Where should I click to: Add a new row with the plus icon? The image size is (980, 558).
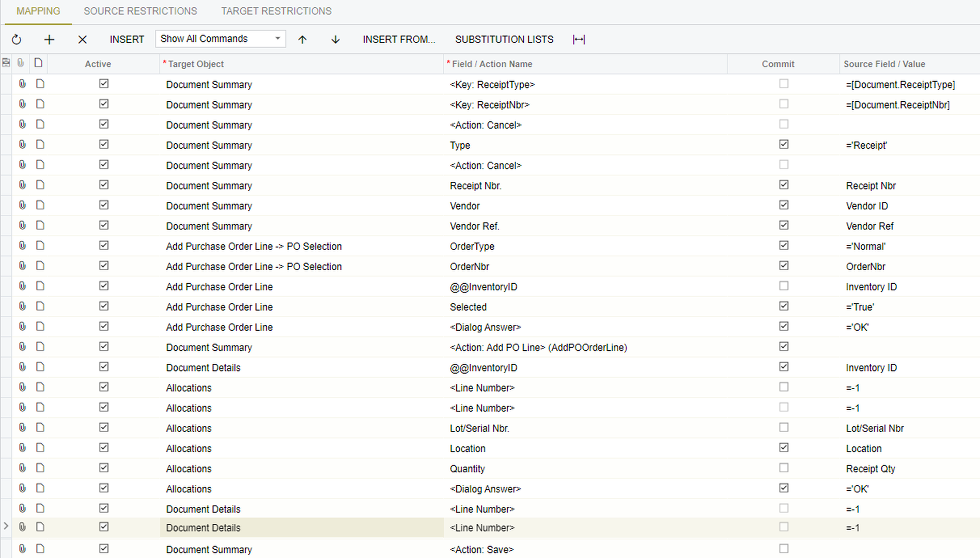(49, 40)
